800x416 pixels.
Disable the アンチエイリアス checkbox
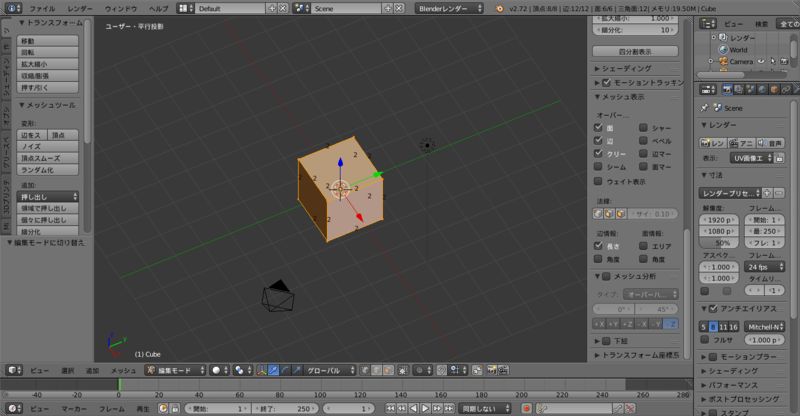click(x=713, y=308)
